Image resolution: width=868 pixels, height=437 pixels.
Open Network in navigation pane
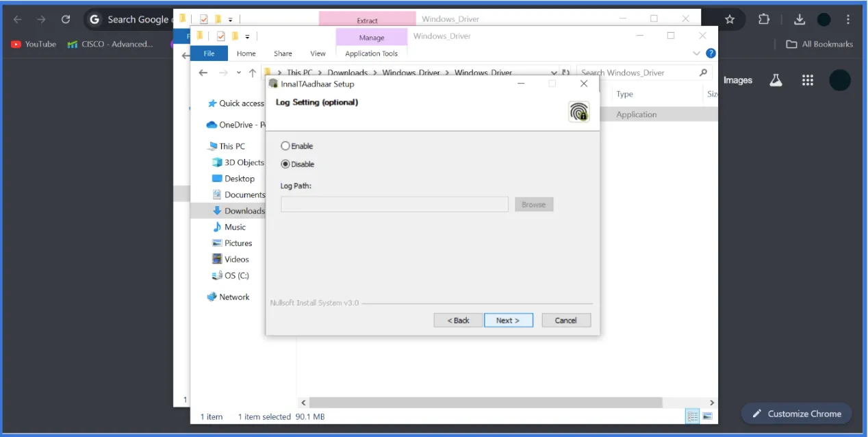coord(229,297)
